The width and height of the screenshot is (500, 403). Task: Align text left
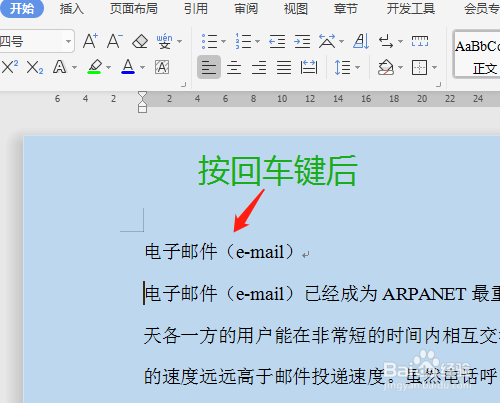(209, 67)
